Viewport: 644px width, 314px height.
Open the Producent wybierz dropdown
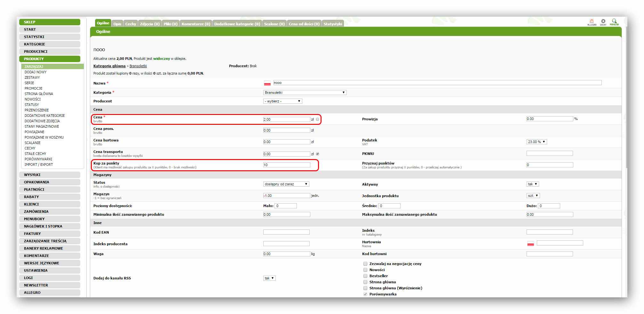coord(282,101)
